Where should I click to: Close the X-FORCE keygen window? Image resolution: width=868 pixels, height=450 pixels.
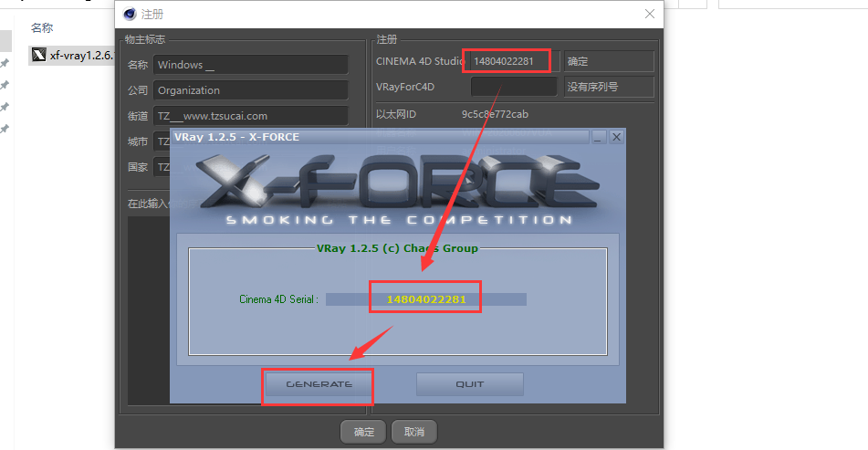click(x=616, y=137)
